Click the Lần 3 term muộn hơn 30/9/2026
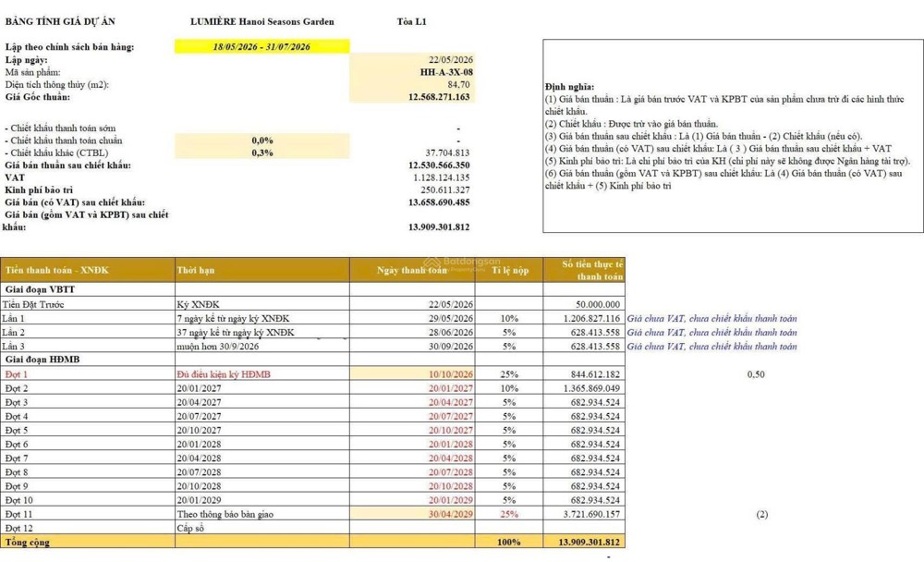The height and width of the screenshot is (562, 924). 217,346
